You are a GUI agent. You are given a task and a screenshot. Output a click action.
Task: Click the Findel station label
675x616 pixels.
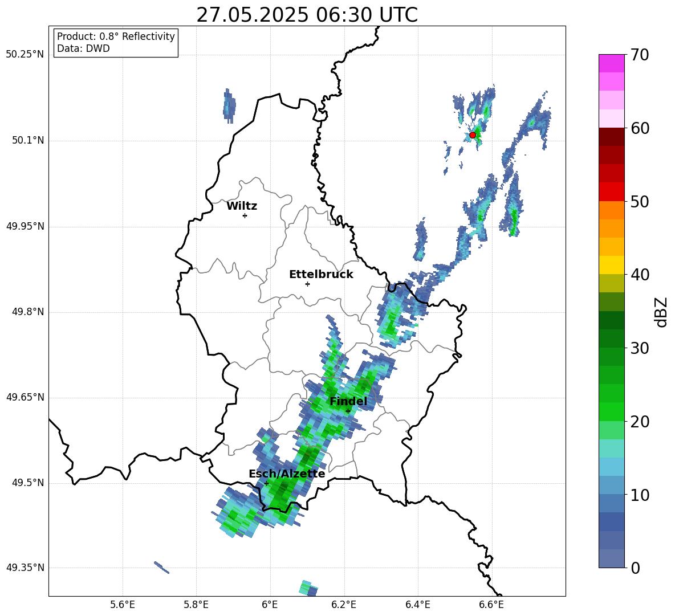[348, 401]
